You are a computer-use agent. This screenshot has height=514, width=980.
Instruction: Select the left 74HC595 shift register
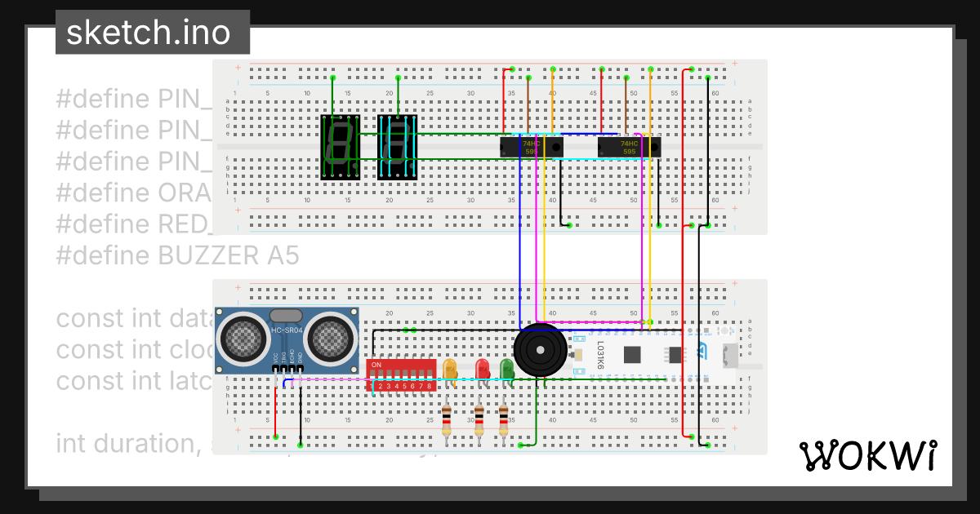click(531, 147)
